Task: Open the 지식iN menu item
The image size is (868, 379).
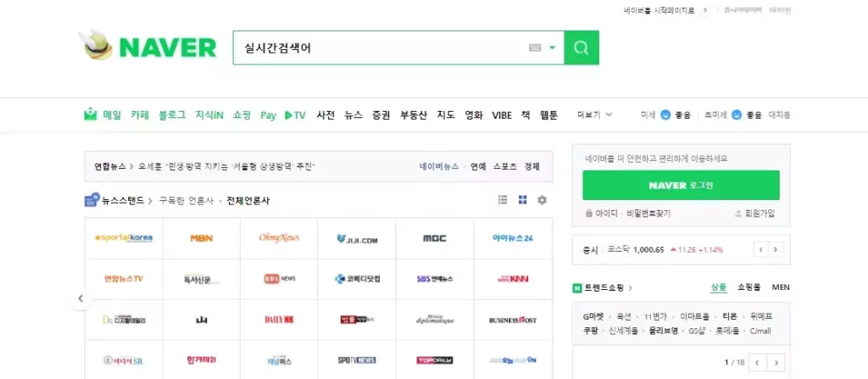Action: click(x=209, y=115)
